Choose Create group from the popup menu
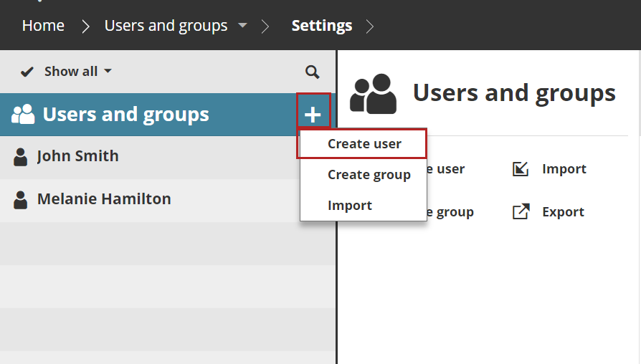 point(369,175)
